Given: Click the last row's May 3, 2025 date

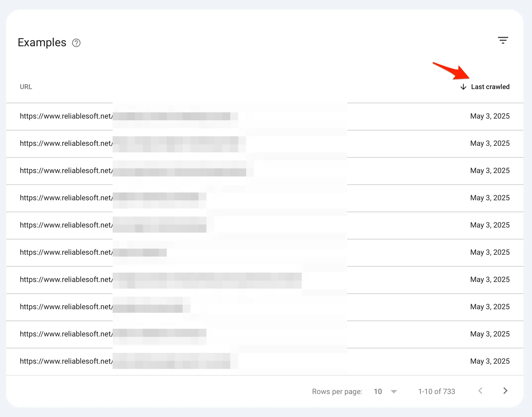Looking at the screenshot, I should click(x=490, y=361).
